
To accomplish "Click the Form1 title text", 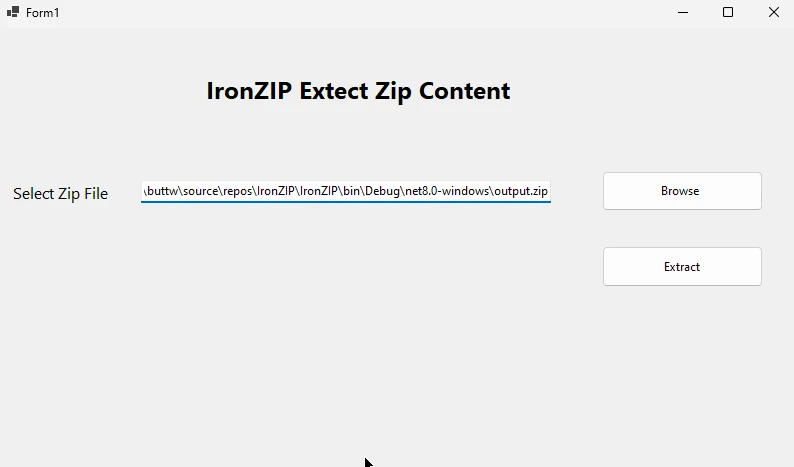I will (x=43, y=13).
